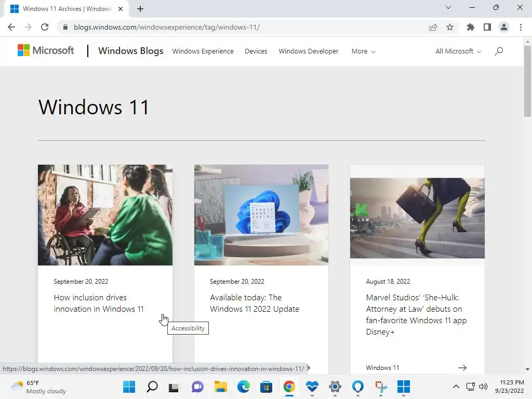Show hidden system tray icons
The width and height of the screenshot is (532, 399).
pyautogui.click(x=456, y=387)
